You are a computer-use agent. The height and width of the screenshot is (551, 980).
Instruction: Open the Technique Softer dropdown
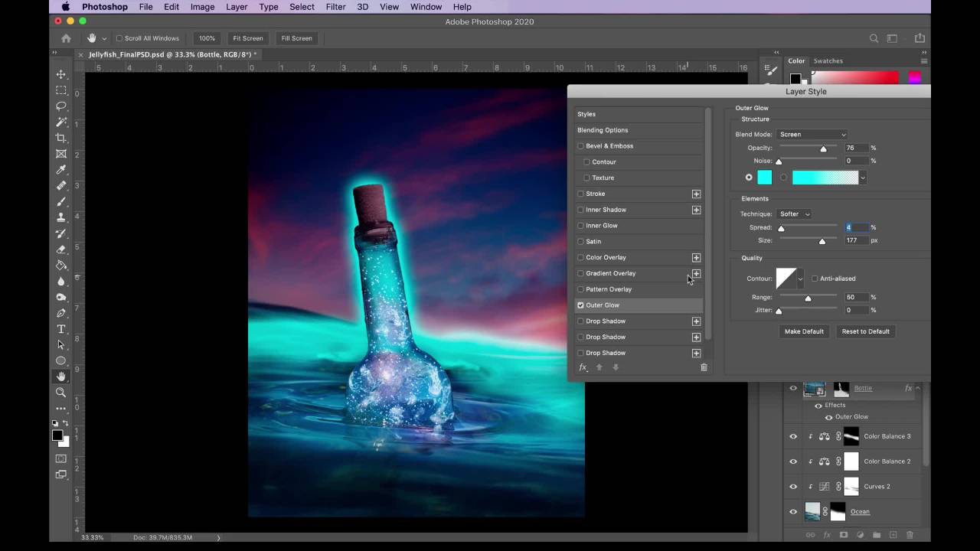pyautogui.click(x=795, y=214)
